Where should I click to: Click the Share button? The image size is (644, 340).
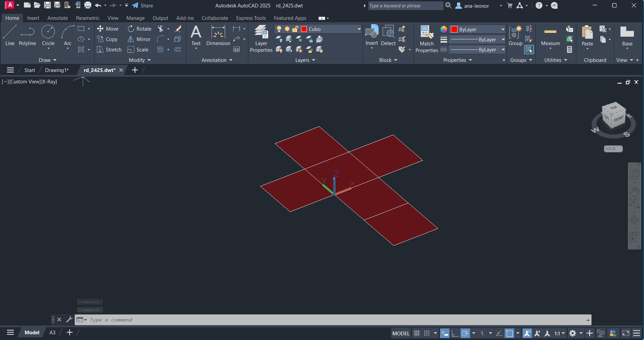[143, 5]
